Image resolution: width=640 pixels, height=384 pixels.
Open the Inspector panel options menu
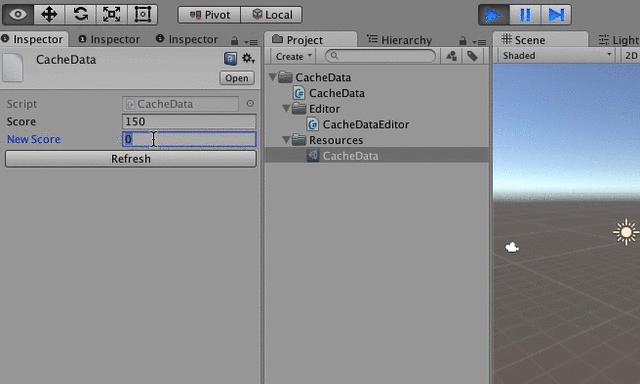tap(251, 42)
